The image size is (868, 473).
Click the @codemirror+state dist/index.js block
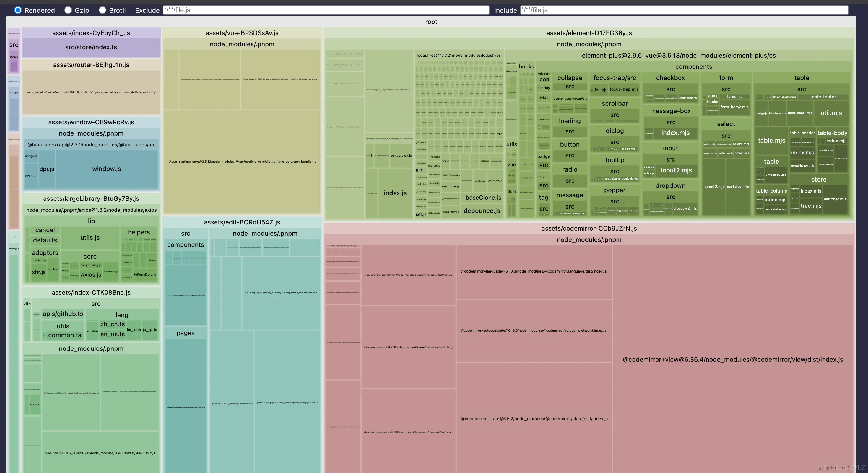tap(534, 418)
